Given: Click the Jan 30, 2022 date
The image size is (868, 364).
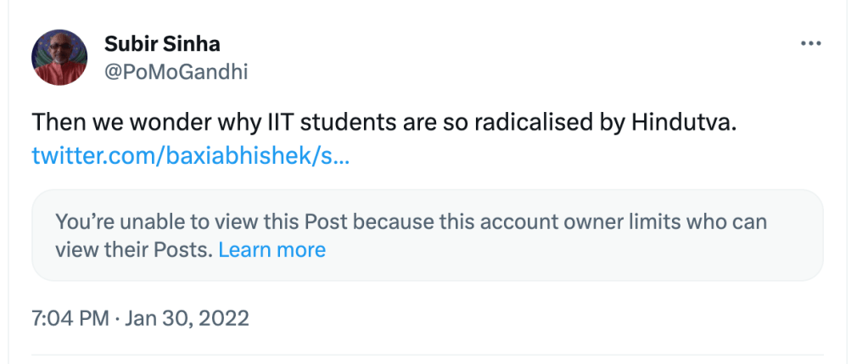Looking at the screenshot, I should [187, 319].
